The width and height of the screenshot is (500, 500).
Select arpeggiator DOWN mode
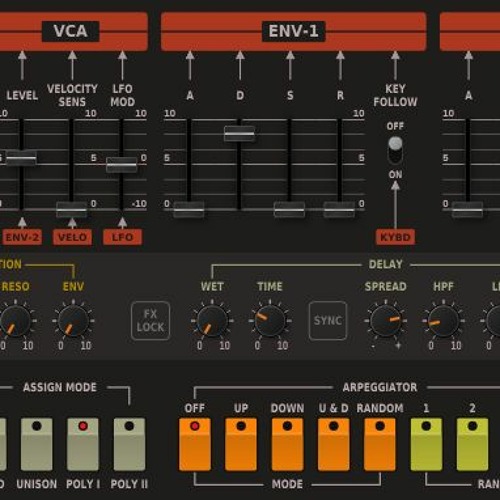(287, 444)
